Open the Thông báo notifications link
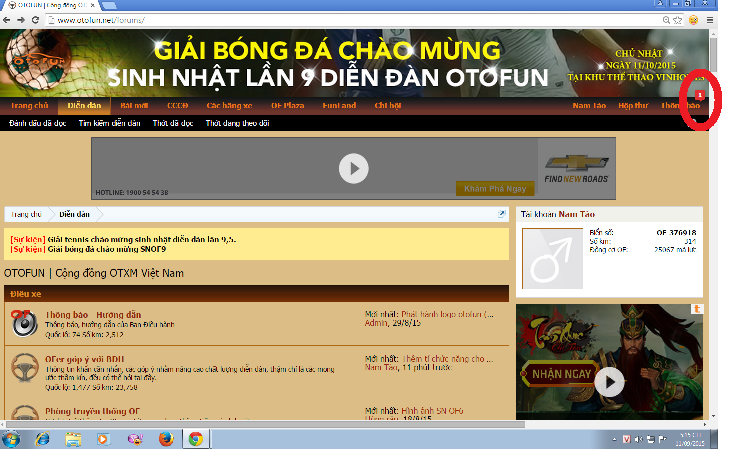739x460 pixels. coord(681,106)
